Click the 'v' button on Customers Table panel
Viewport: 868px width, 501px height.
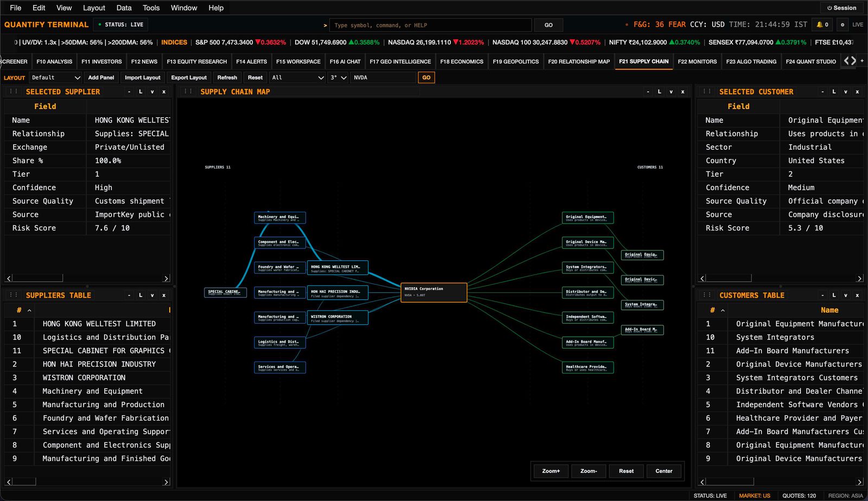[x=846, y=295]
